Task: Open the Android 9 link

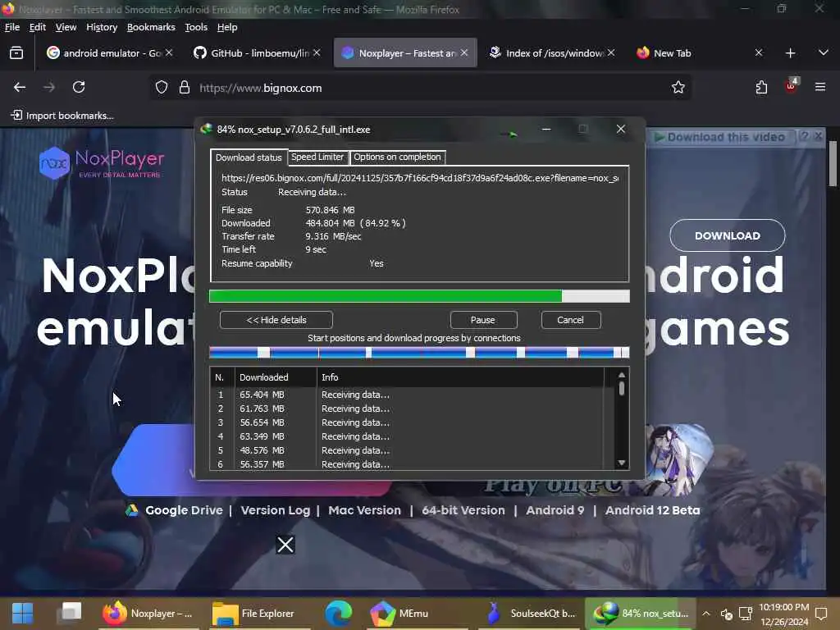Action: coord(555,510)
